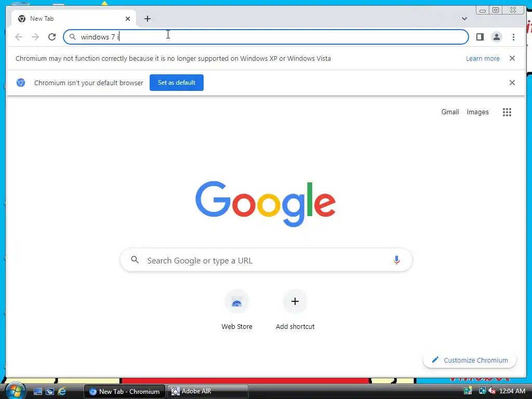Click the address bar containing 'windows 7 i'
532x399 pixels.
(x=265, y=37)
